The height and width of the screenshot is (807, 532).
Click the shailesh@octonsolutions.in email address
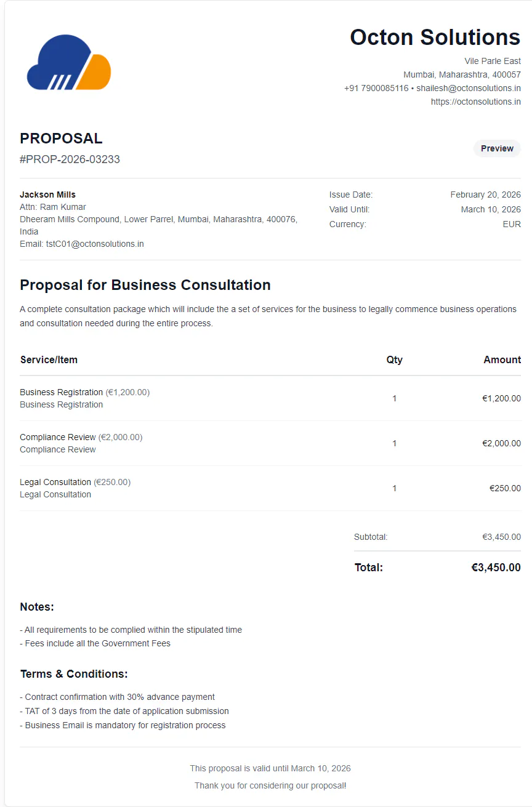(469, 88)
